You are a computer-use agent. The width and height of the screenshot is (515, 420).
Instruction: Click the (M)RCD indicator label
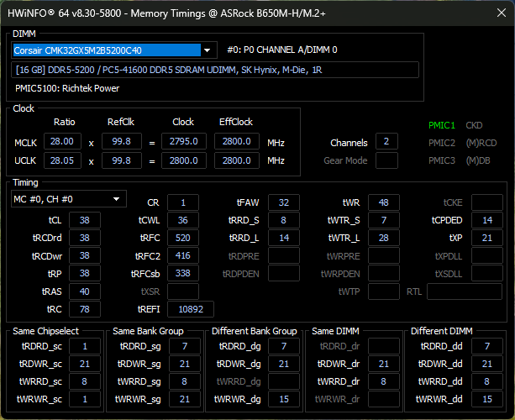481,143
